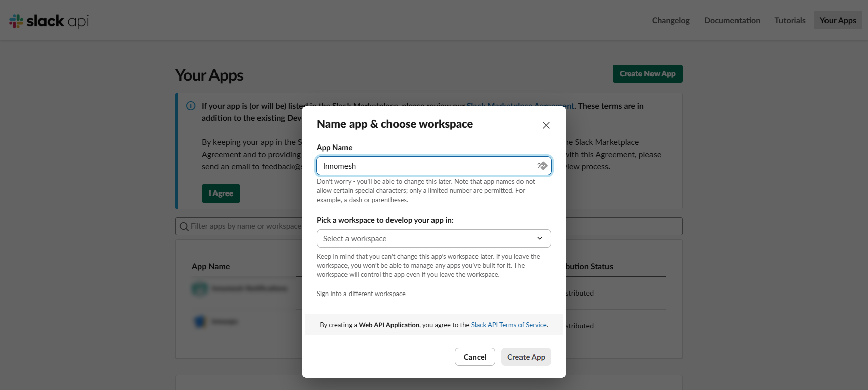Open the Select a workspace dropdown
The image size is (868, 390).
point(434,238)
